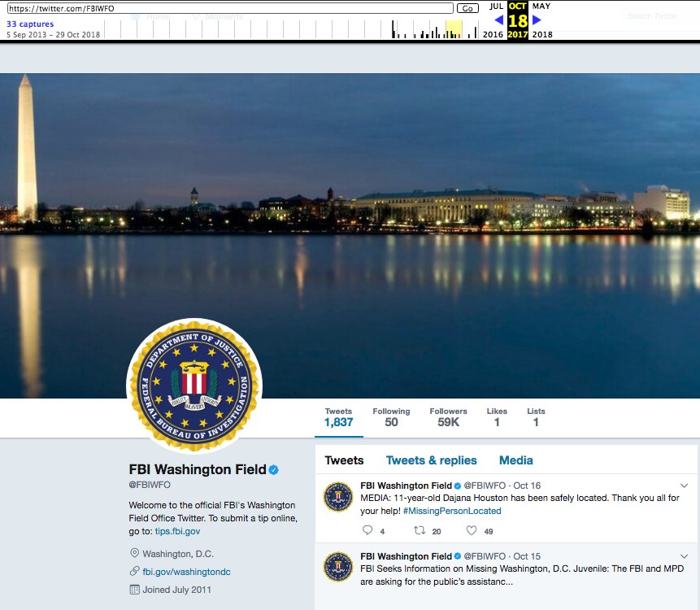Select 2018 in the capture timeline

click(542, 34)
